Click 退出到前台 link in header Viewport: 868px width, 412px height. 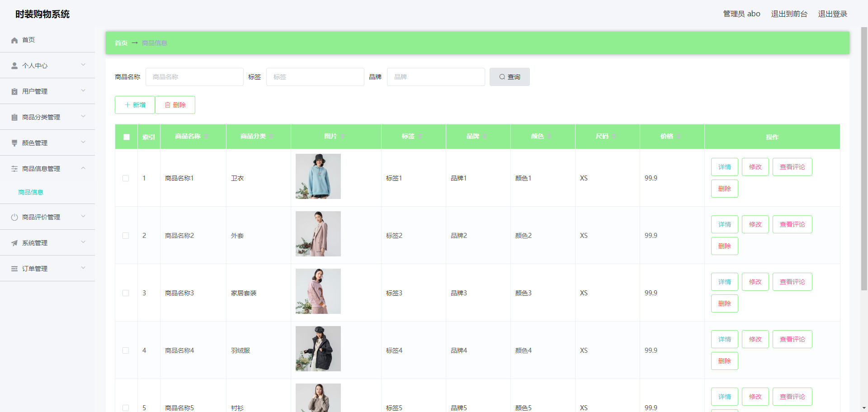tap(789, 14)
